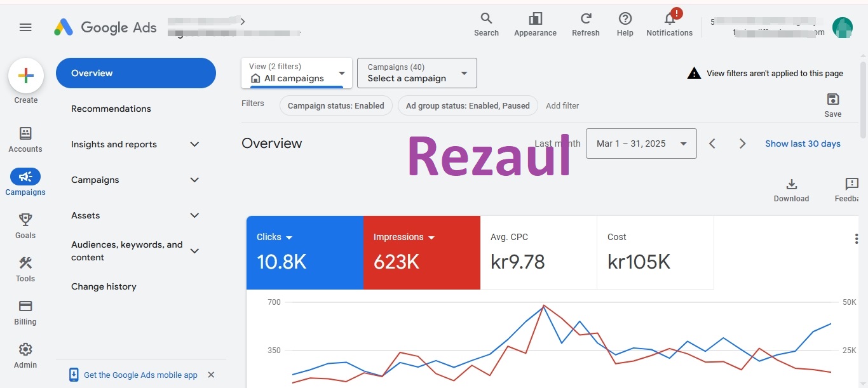
Task: Select the Campaigns megaphone icon
Action: coord(25,177)
